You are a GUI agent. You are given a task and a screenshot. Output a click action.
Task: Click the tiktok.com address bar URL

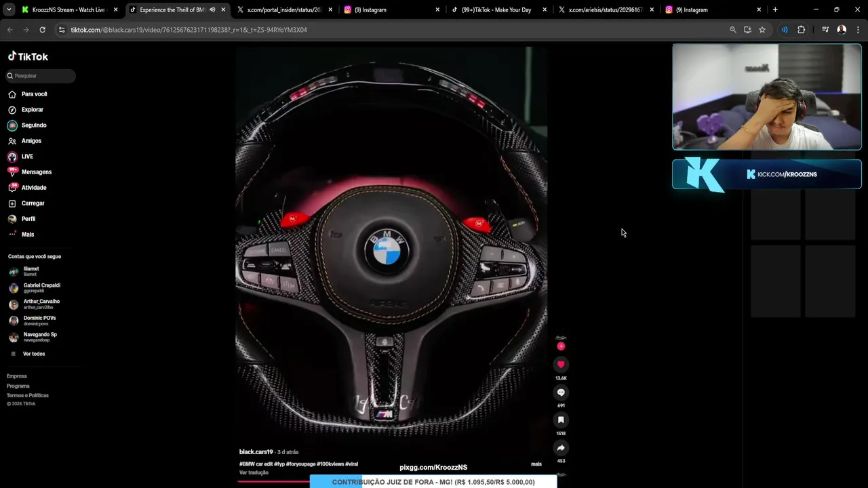tap(189, 30)
